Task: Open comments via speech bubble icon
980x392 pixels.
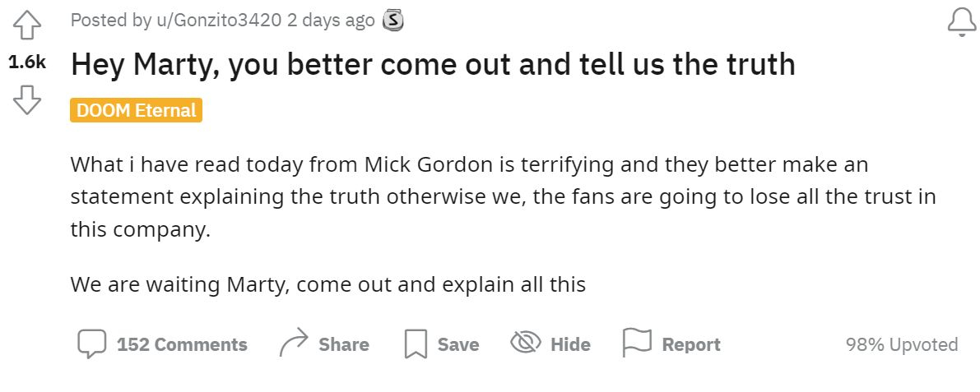Action: (92, 344)
